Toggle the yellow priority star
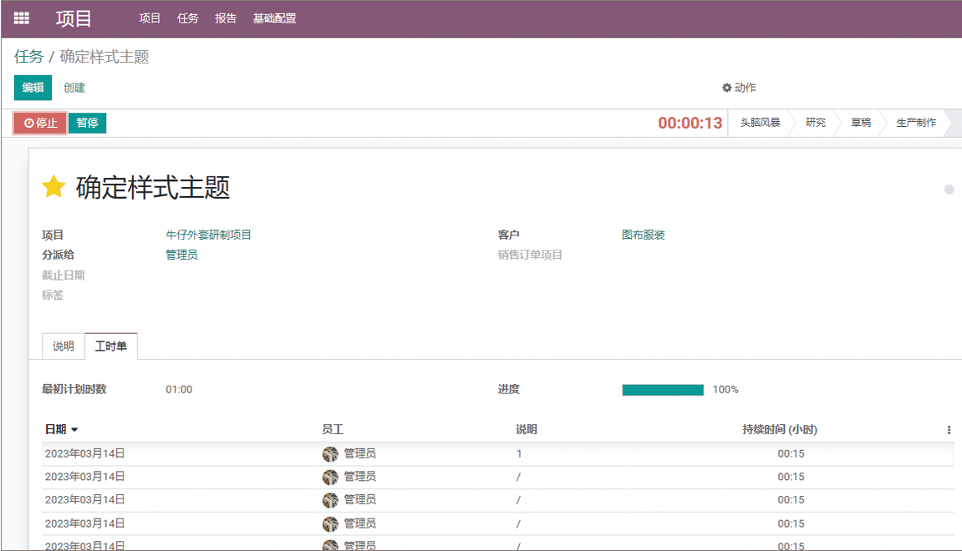This screenshot has width=962, height=551. (x=54, y=187)
